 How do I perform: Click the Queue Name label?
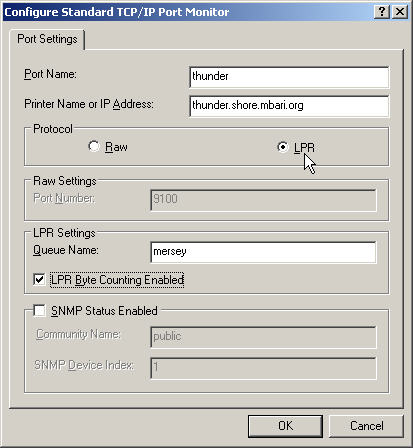click(x=66, y=250)
